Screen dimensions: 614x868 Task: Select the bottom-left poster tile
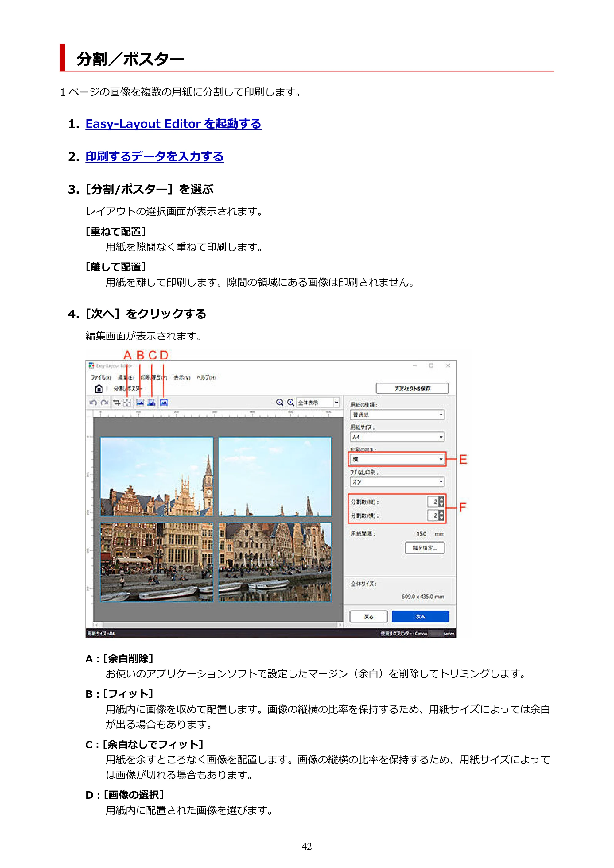coord(157,562)
